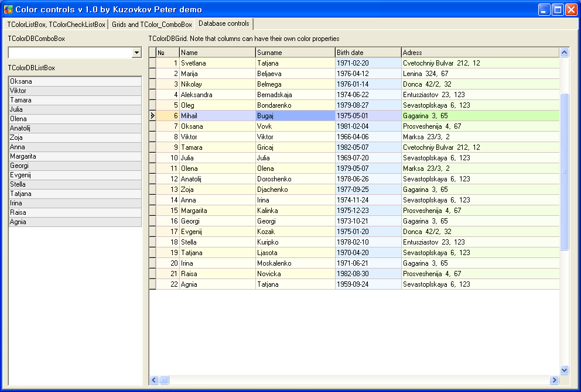Click the Birth date column header
The width and height of the screenshot is (581, 392).
pos(368,53)
